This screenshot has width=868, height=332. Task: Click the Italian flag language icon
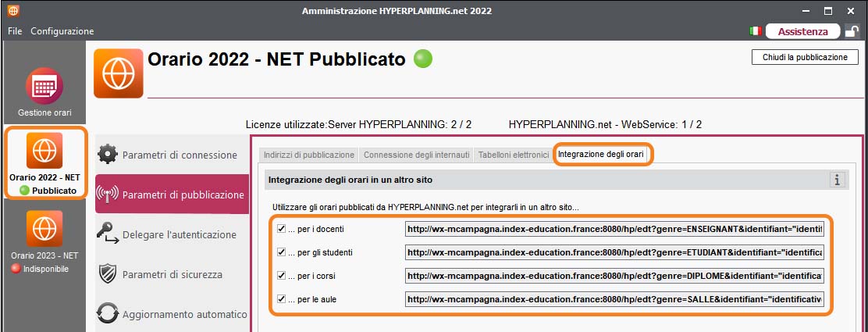[755, 31]
